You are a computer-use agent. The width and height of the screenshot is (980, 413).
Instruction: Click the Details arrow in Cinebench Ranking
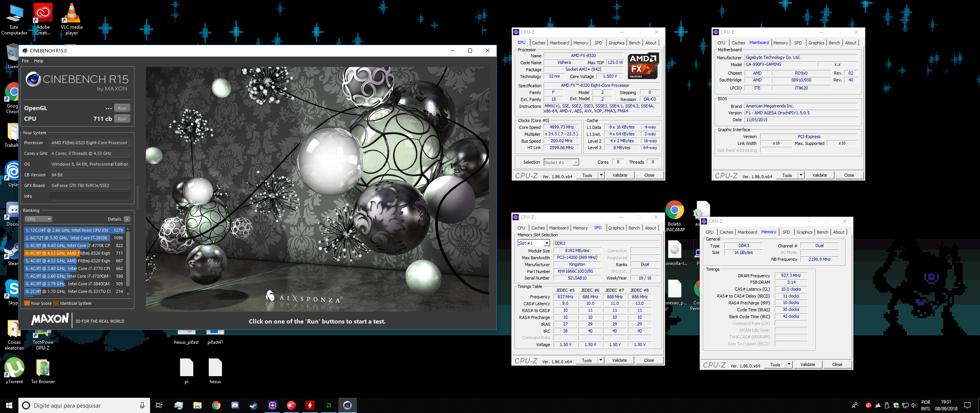(127, 219)
